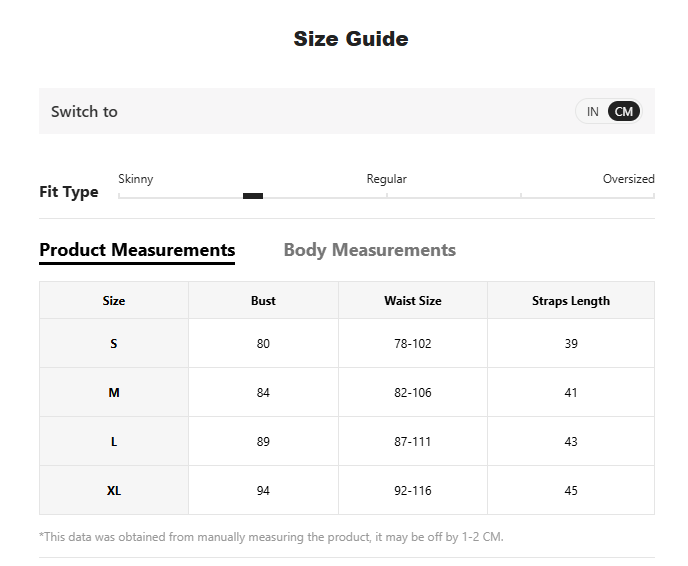Select the L size row label
This screenshot has width=688, height=566.
pos(114,442)
